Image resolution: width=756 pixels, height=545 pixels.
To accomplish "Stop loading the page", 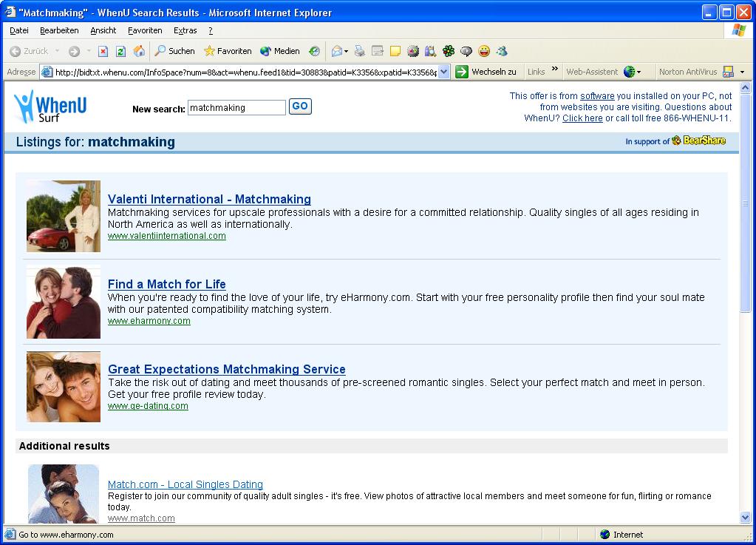I will point(103,51).
